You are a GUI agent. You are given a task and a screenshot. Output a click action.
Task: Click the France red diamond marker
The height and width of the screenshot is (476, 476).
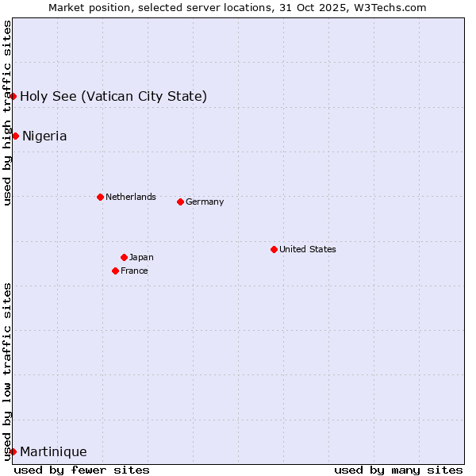(x=115, y=271)
